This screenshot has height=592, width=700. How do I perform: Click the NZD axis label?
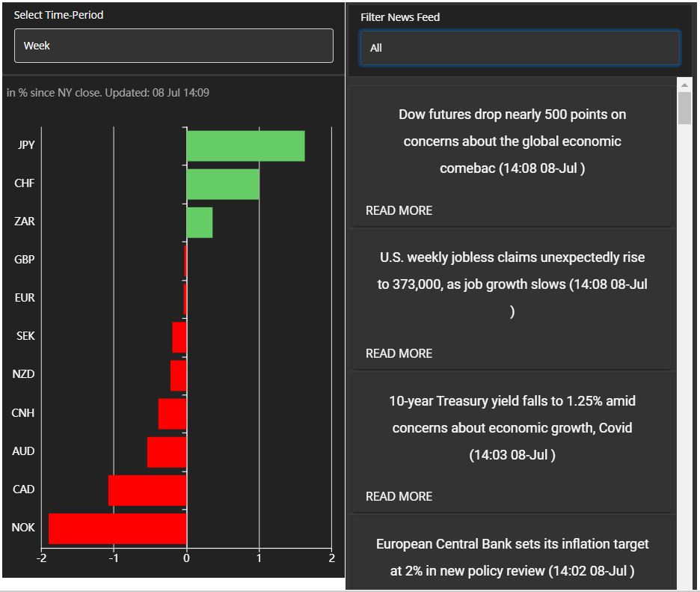pyautogui.click(x=24, y=374)
